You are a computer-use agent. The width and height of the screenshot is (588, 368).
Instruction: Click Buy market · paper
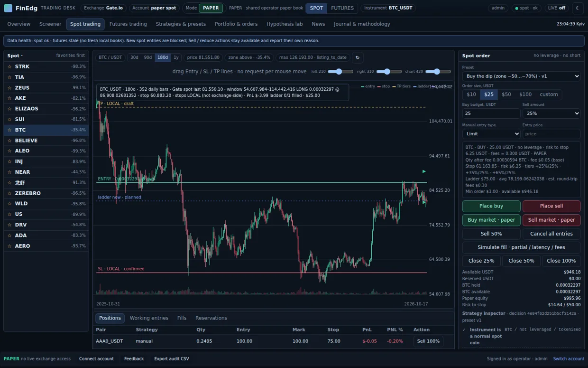tap(491, 220)
